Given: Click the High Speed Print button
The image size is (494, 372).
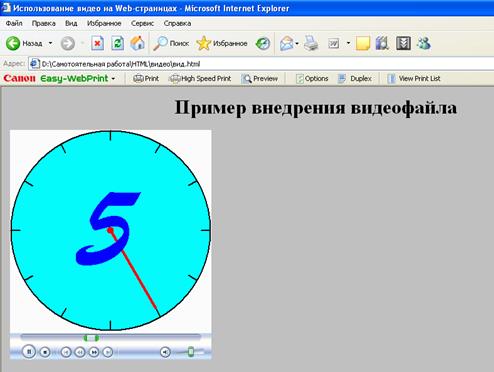Looking at the screenshot, I should coord(200,79).
